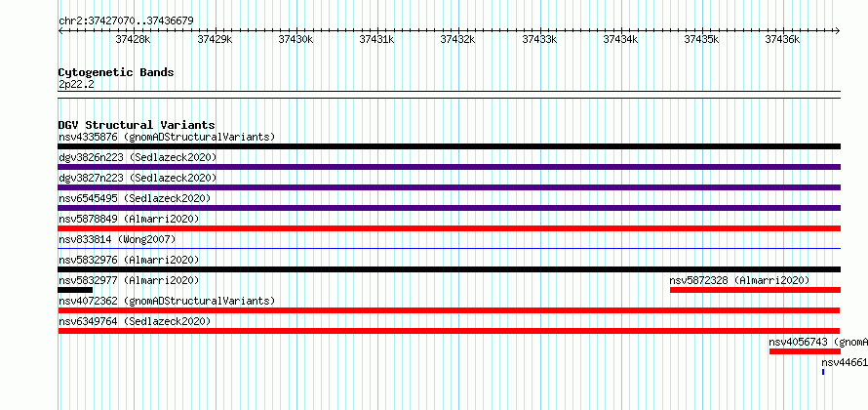This screenshot has height=410, width=868.
Task: Open the nsv5872328 (Almarri2020) label
Action: point(739,280)
